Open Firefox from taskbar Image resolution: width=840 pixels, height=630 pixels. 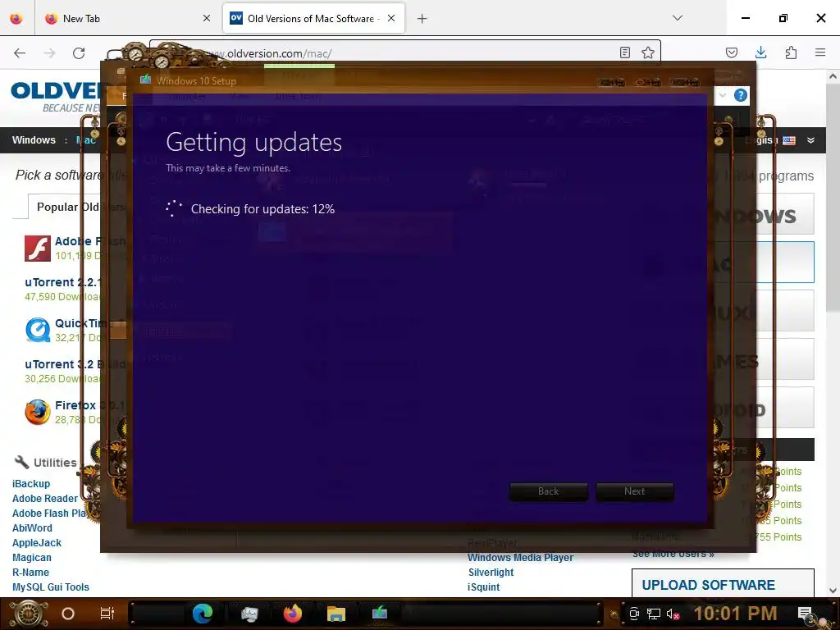click(293, 614)
